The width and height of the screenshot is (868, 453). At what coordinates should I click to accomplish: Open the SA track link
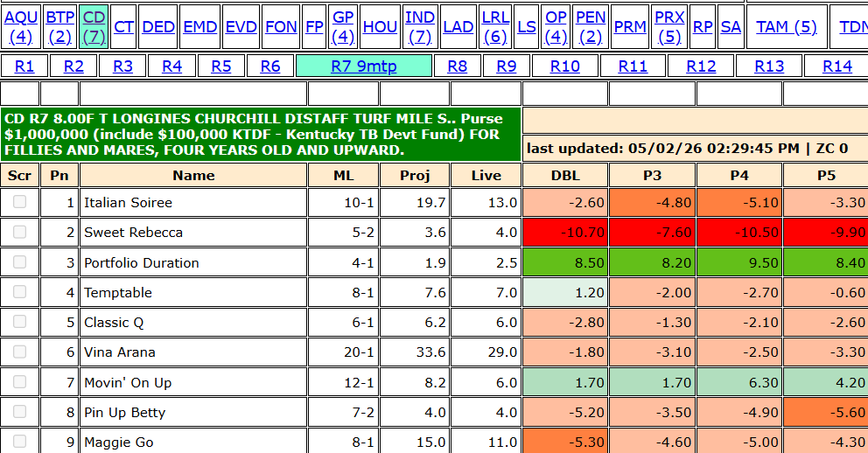tap(731, 26)
